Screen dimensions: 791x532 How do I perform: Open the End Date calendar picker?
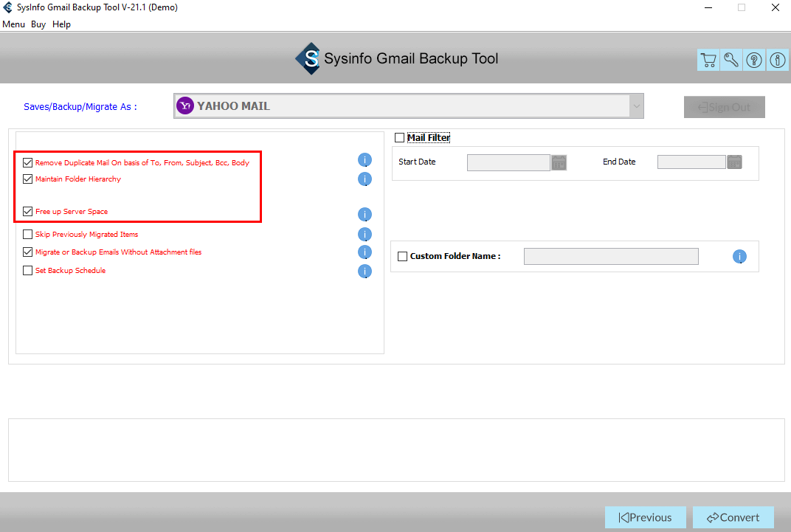(734, 162)
